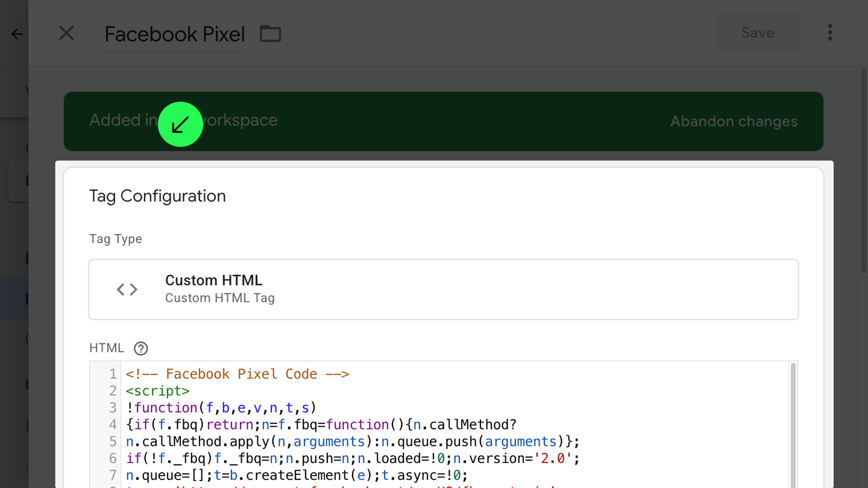Save the Facebook Pixel tag
Viewport: 868px width, 488px height.
tap(758, 33)
